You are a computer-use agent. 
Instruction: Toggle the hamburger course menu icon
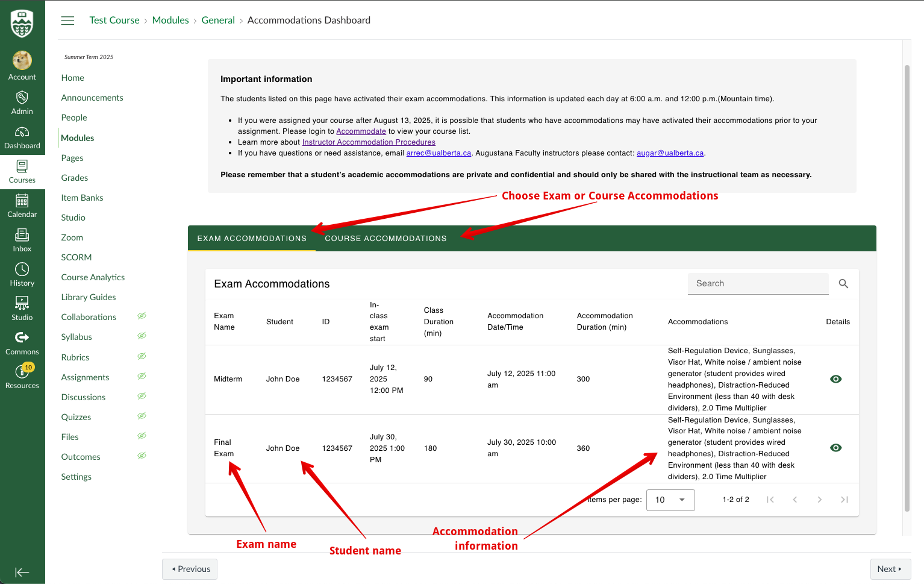[68, 20]
